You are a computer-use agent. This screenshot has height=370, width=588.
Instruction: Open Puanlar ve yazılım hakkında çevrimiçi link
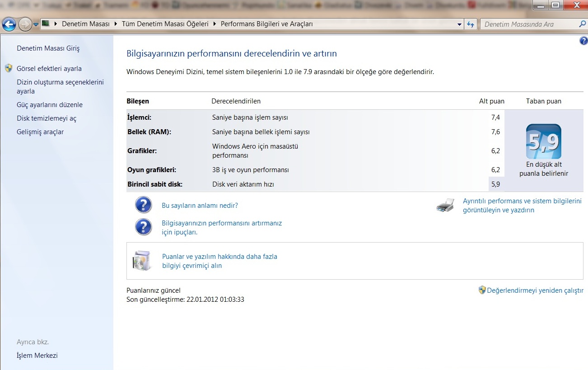click(x=219, y=261)
